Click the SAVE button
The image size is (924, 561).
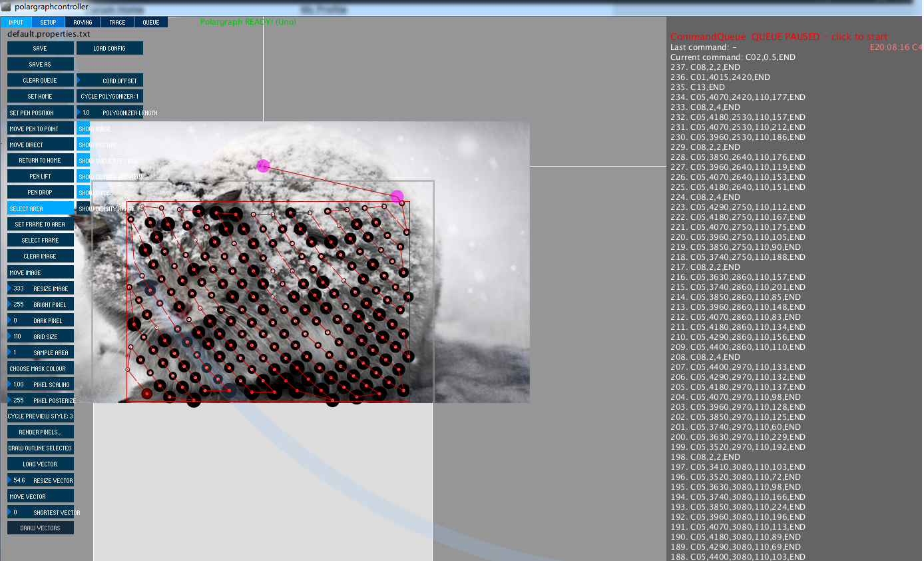point(41,48)
